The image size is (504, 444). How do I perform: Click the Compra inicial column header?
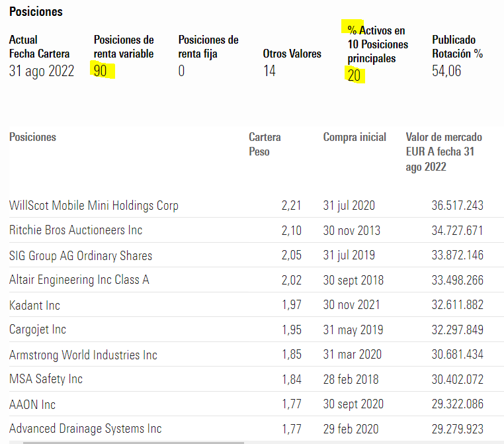[x=355, y=137]
